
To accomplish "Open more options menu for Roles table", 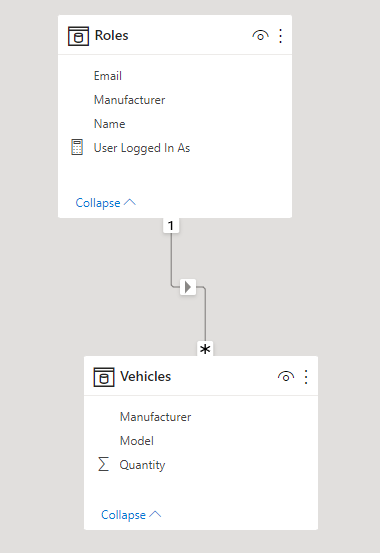I will coord(281,36).
